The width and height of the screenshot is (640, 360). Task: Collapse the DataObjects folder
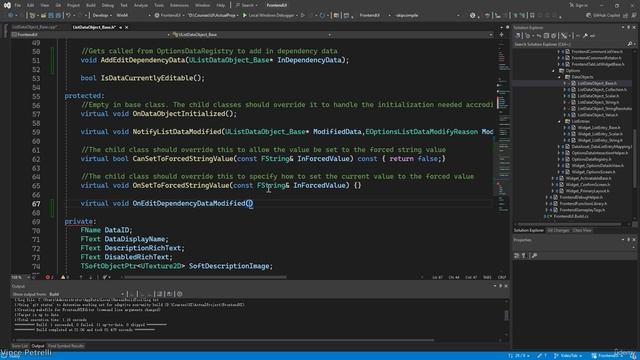pos(560,77)
